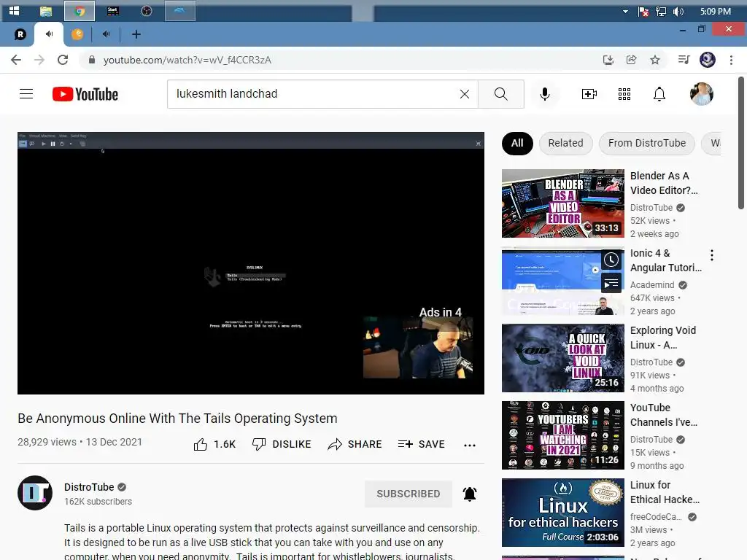747x560 pixels.
Task: Open the volume icon in the system tray
Action: pyautogui.click(x=678, y=12)
